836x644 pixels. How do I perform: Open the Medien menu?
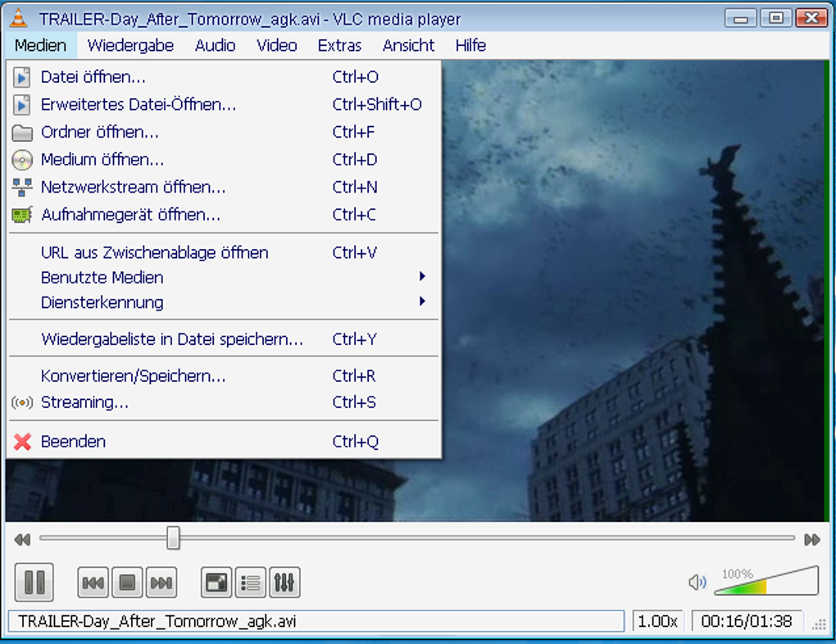[x=40, y=45]
